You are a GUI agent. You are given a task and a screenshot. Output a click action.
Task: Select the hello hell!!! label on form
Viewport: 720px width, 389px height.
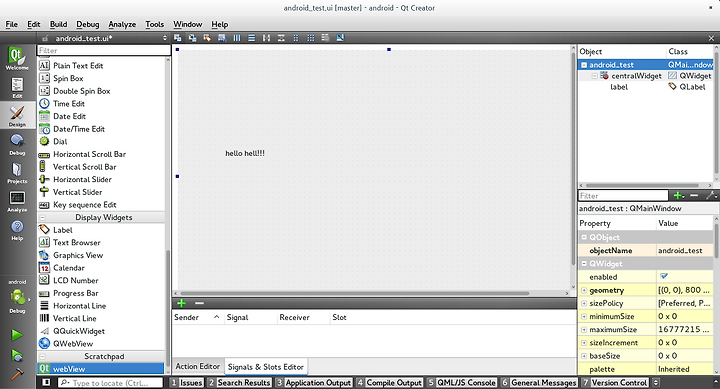coord(245,153)
